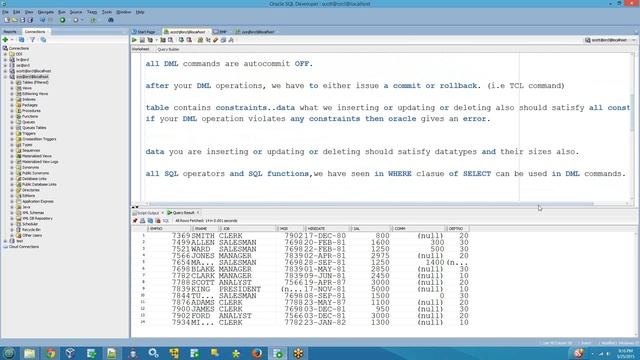Viewport: 640px width, 360px height.
Task: Select the Packages tree item
Action: point(29,105)
